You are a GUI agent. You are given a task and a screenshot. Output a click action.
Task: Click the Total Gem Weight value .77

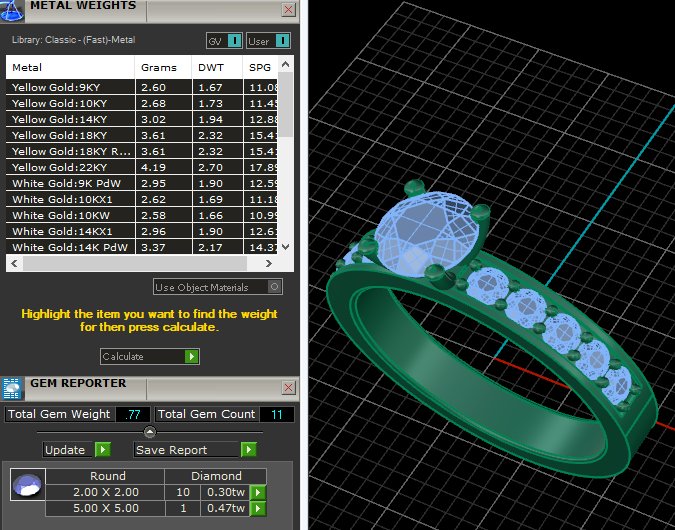tap(133, 415)
